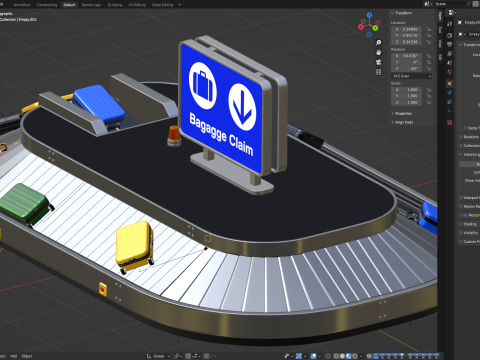Expand the Properties panel in the sidebar
This screenshot has width=480, height=360.
(402, 114)
